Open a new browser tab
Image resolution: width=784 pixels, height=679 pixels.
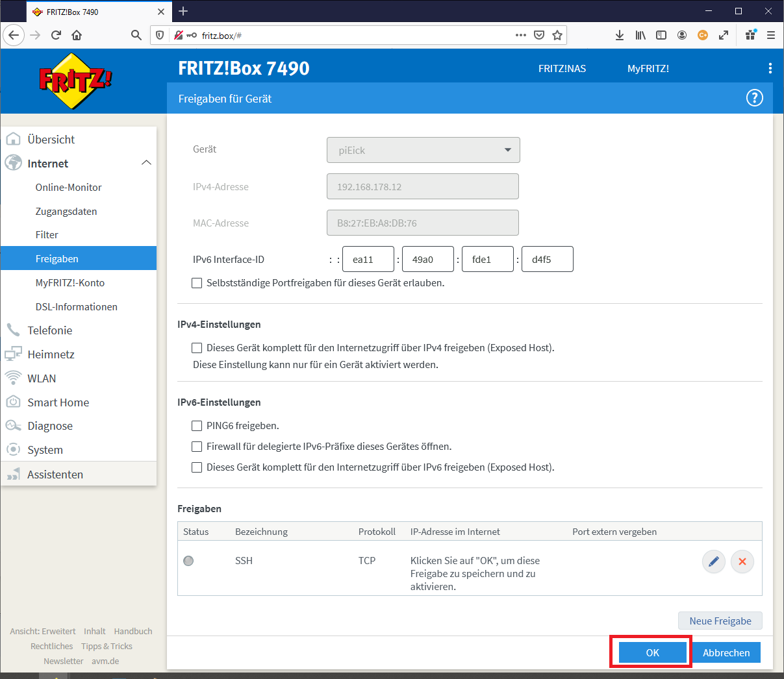point(183,11)
